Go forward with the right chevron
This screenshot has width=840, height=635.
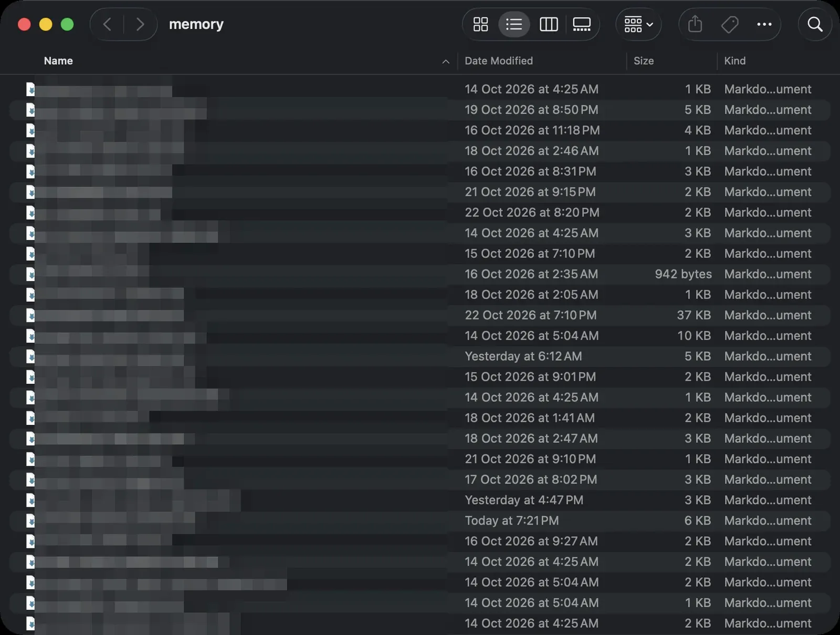pos(140,24)
